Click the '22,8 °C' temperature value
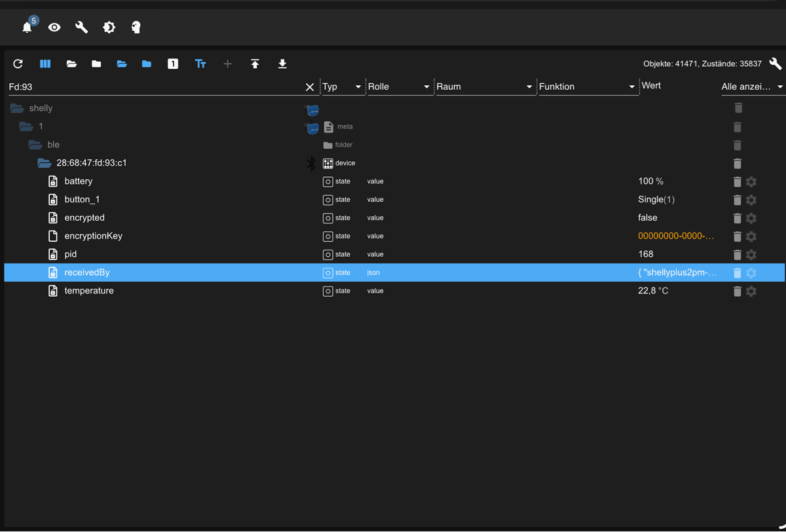786x532 pixels. 653,291
